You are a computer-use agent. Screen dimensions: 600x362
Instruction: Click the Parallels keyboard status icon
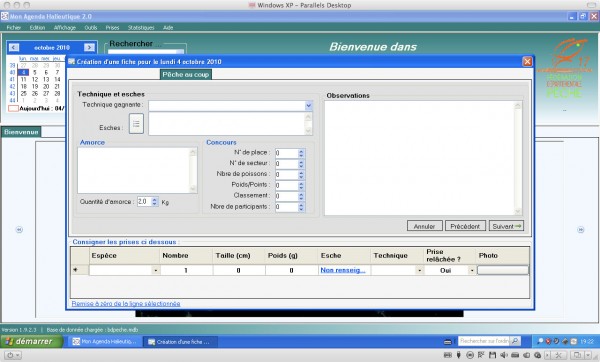pos(448,355)
